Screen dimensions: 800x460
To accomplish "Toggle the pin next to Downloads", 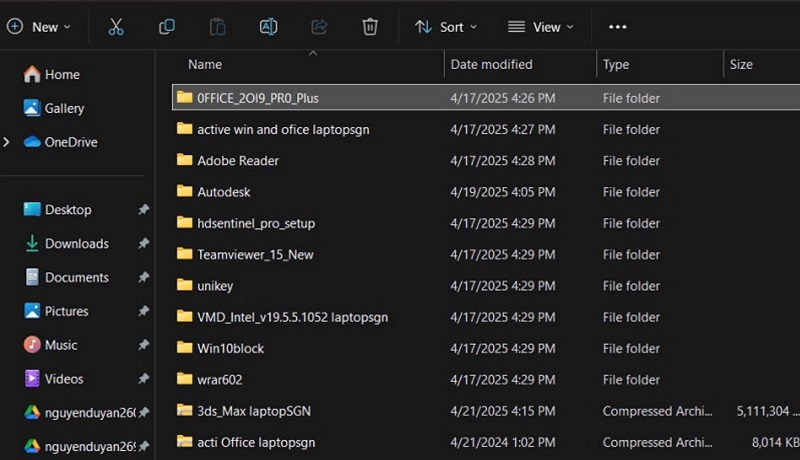I will [x=143, y=243].
